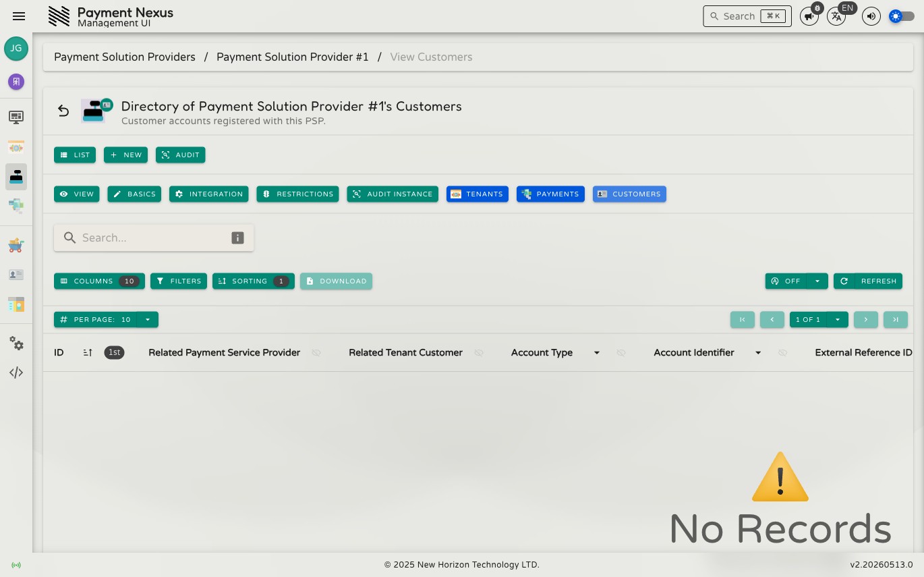The image size is (924, 577).
Task: Click the search info icon
Action: [237, 238]
